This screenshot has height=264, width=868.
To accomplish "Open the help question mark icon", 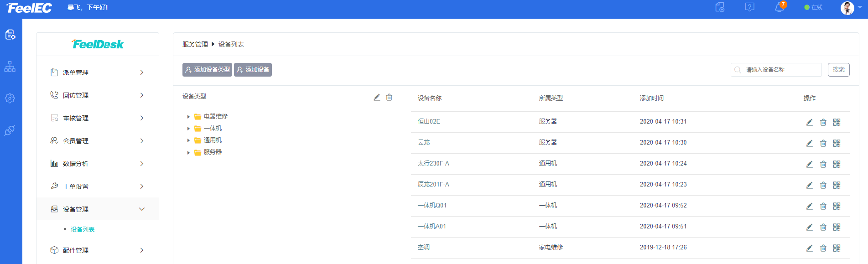I will click(x=749, y=7).
